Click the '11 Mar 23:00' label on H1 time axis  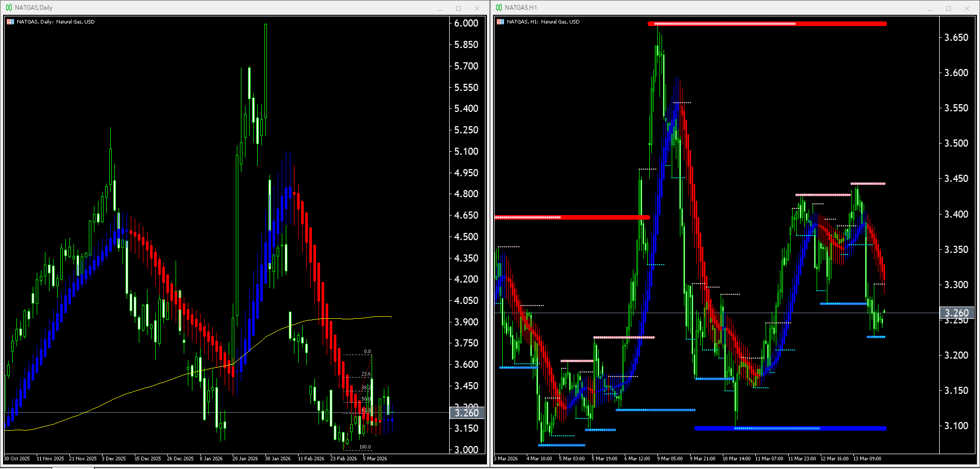(802, 459)
